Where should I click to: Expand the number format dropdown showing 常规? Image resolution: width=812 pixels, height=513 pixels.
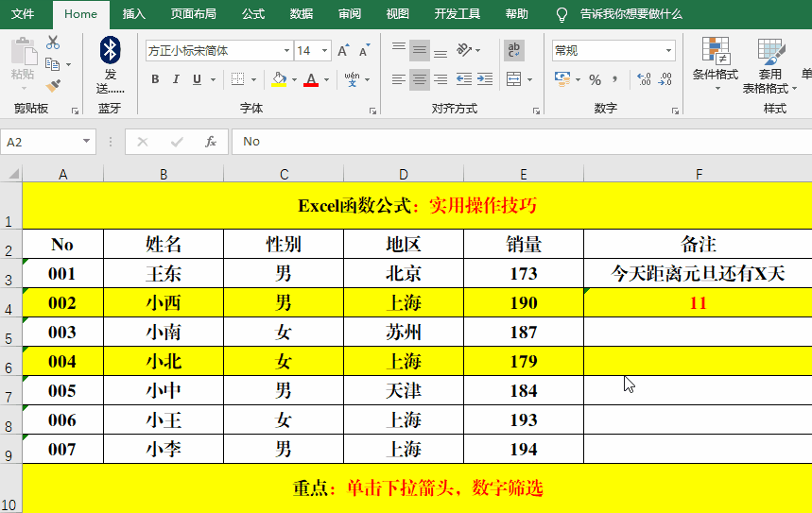[x=668, y=51]
